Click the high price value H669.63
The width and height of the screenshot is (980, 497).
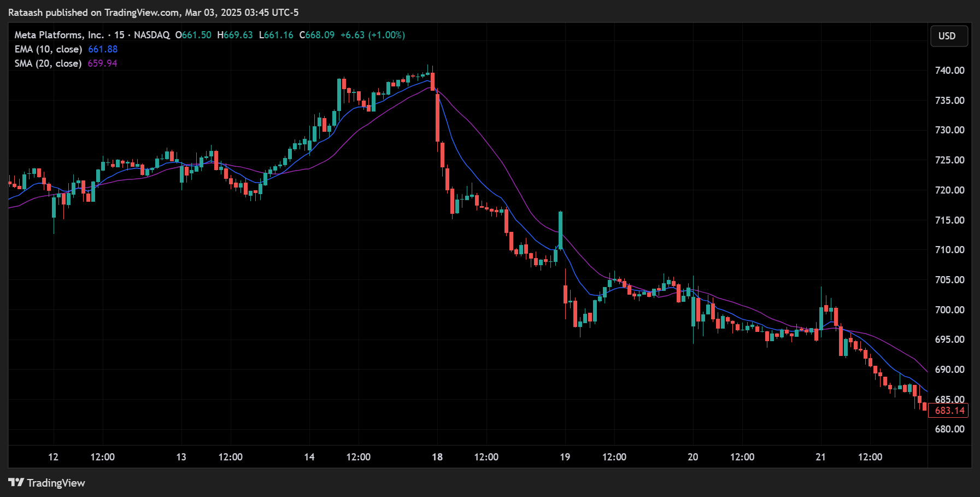coord(235,35)
